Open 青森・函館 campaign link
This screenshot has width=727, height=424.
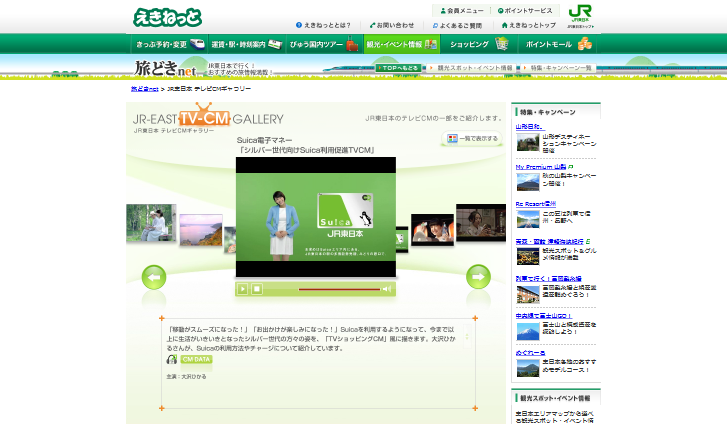(549, 241)
